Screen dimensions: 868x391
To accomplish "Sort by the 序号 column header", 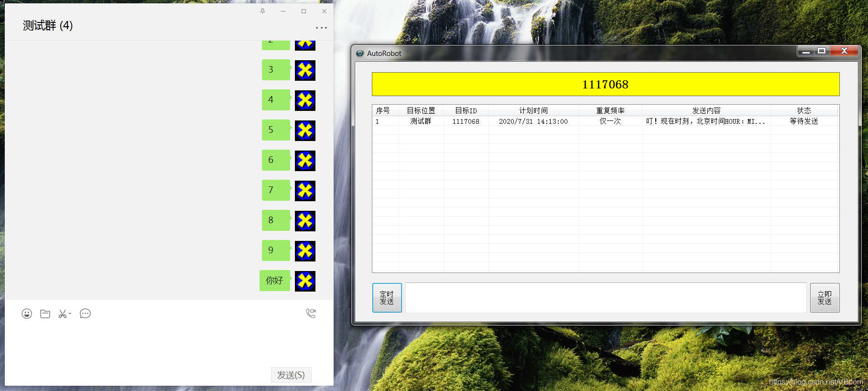I will [x=385, y=110].
